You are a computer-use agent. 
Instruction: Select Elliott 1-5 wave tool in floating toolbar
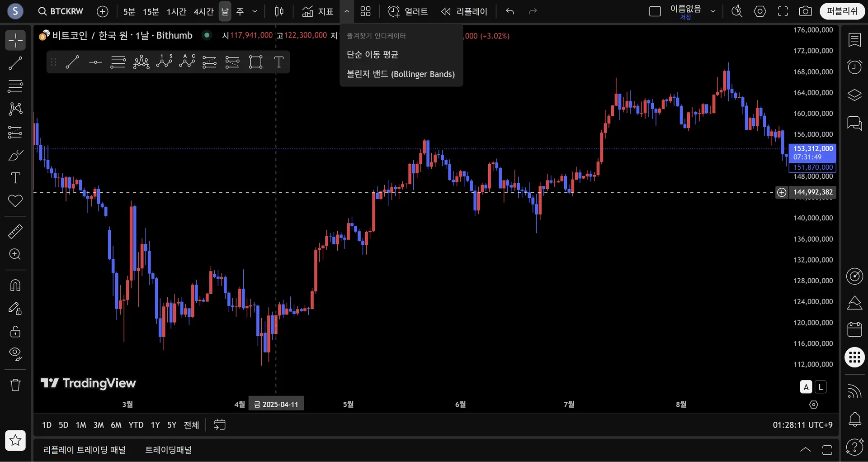coord(164,62)
